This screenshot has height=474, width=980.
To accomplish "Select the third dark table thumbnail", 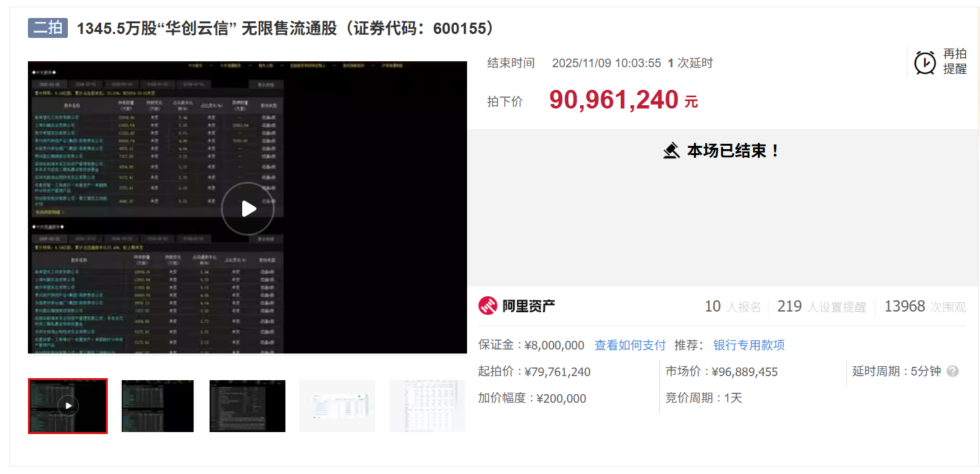I will click(247, 406).
